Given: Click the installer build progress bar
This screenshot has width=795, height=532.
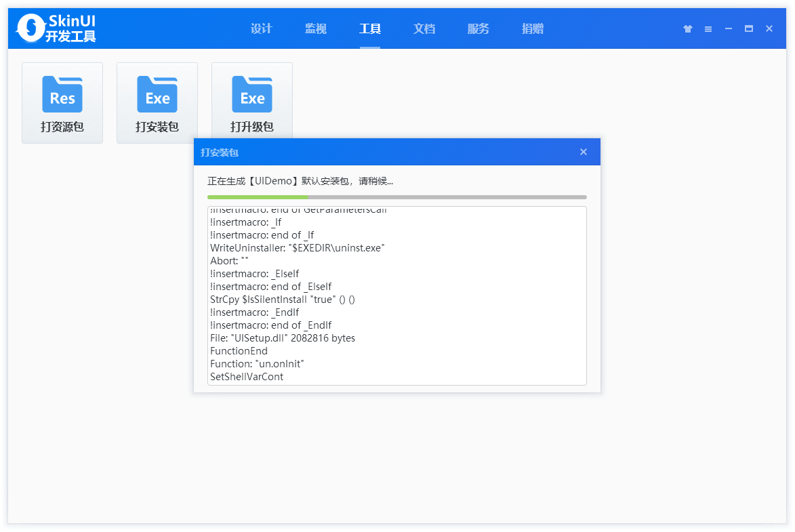Looking at the screenshot, I should 397,197.
